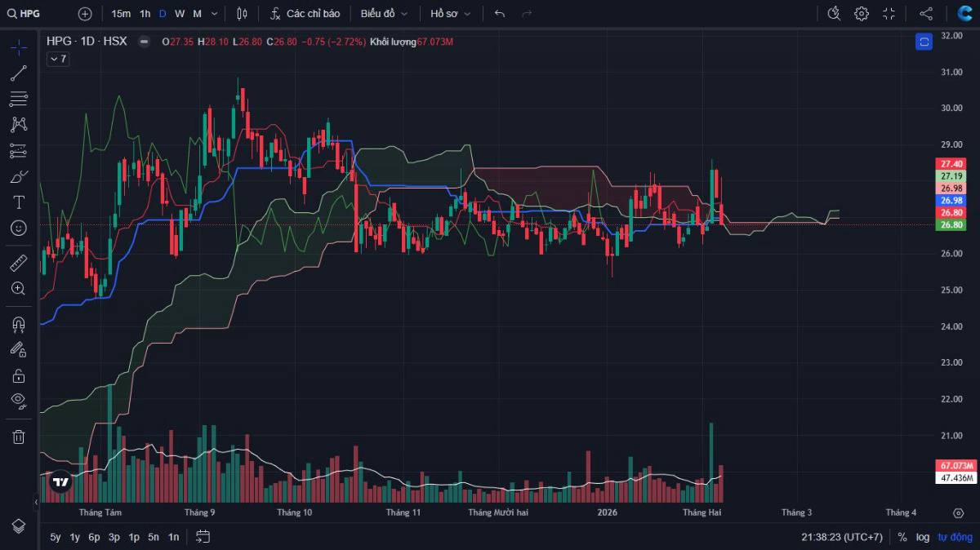Open the Biểu đồ dropdown menu

click(384, 14)
